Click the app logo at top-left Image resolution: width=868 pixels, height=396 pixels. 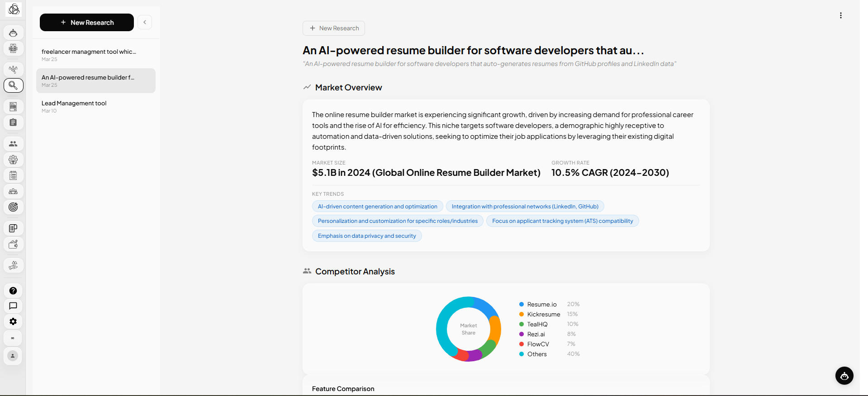click(x=14, y=9)
